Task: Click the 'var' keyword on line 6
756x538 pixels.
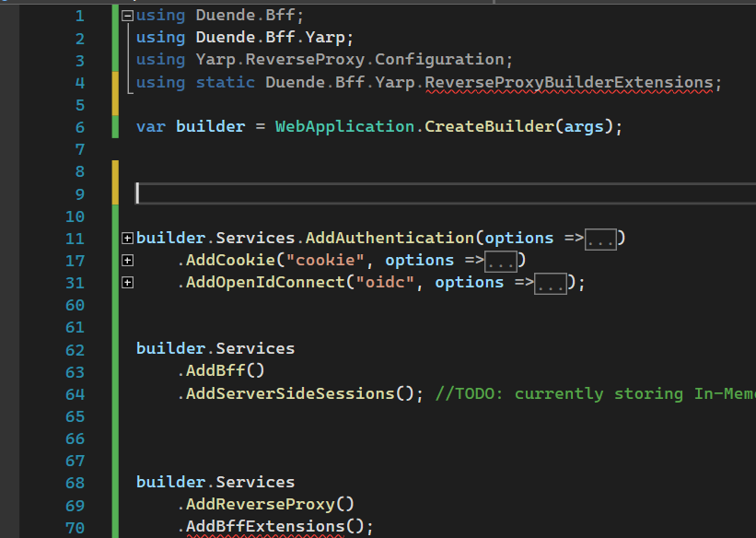Action: [151, 127]
